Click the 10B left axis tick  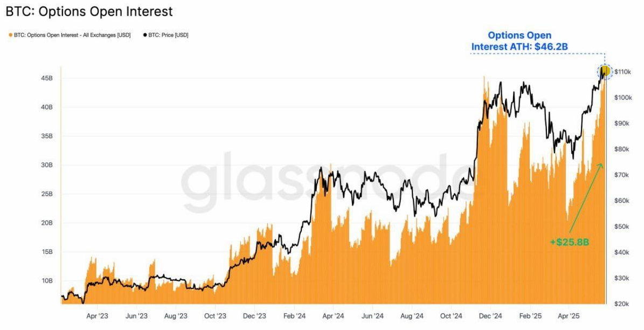click(x=47, y=281)
